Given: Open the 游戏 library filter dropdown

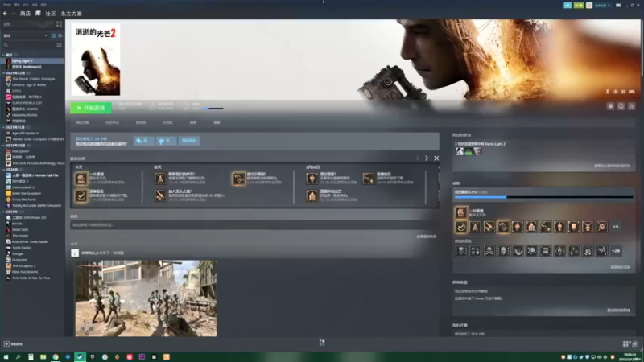Looking at the screenshot, I should tap(26, 35).
